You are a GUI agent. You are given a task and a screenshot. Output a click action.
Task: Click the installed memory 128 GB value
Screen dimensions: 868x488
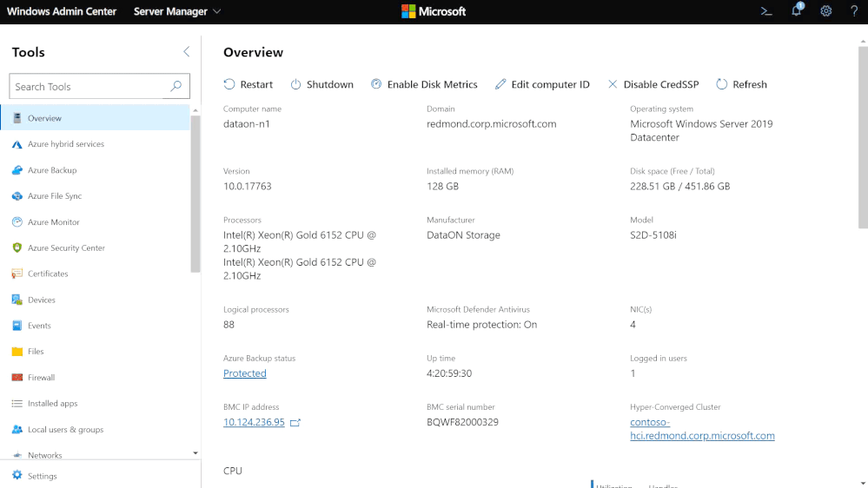pyautogui.click(x=443, y=187)
